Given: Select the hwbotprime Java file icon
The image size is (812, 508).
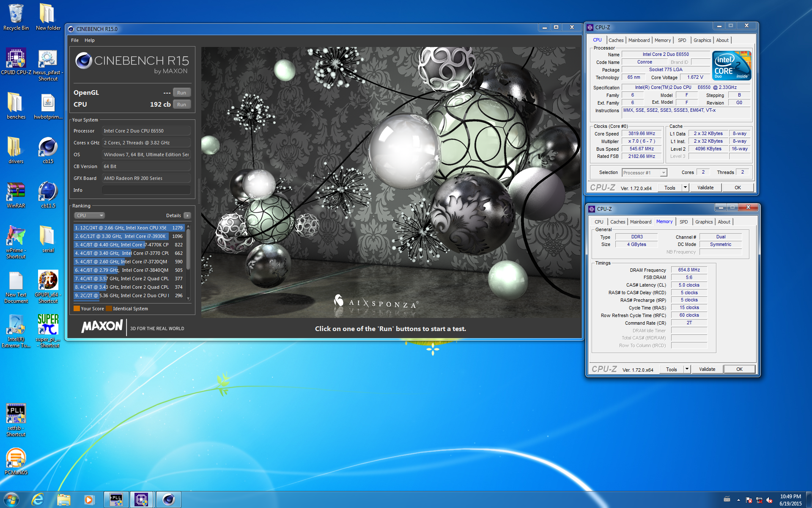Looking at the screenshot, I should tap(48, 106).
